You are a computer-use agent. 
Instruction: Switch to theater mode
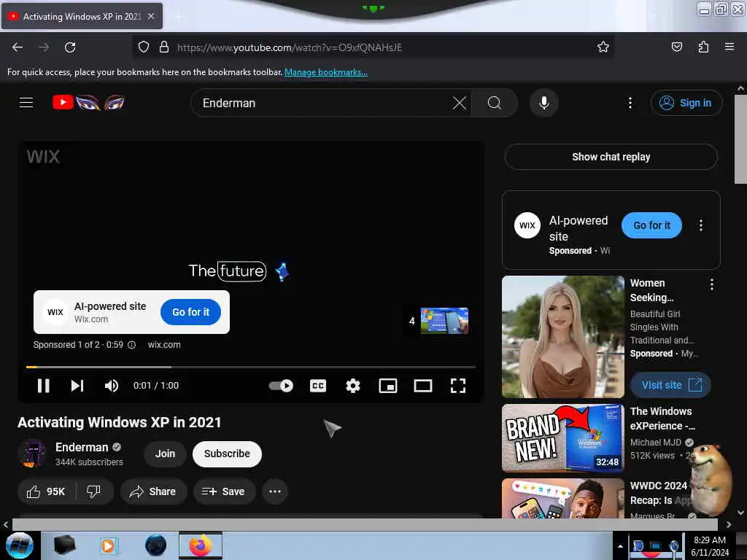[x=422, y=386]
